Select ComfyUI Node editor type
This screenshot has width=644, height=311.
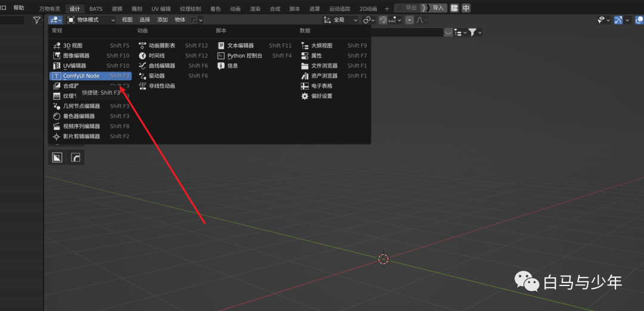81,76
